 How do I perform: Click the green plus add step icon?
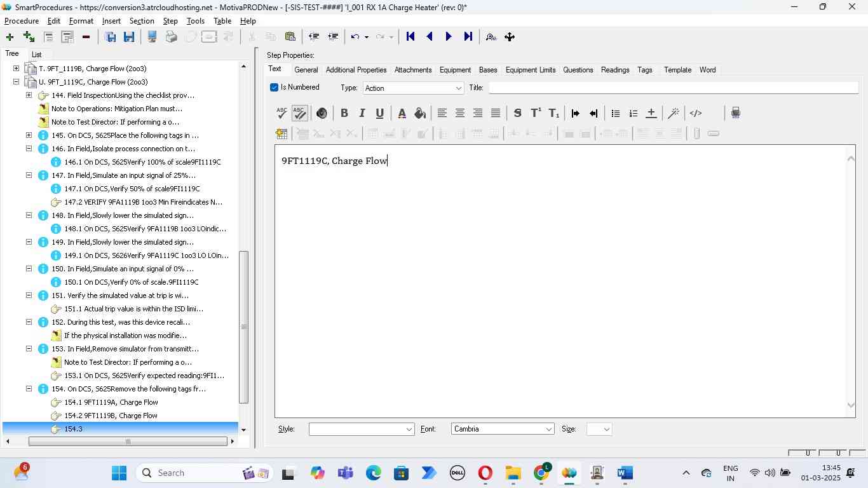click(x=10, y=37)
